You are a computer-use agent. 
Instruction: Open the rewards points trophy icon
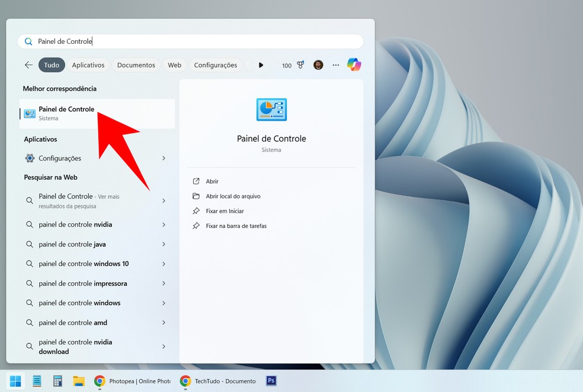click(300, 65)
